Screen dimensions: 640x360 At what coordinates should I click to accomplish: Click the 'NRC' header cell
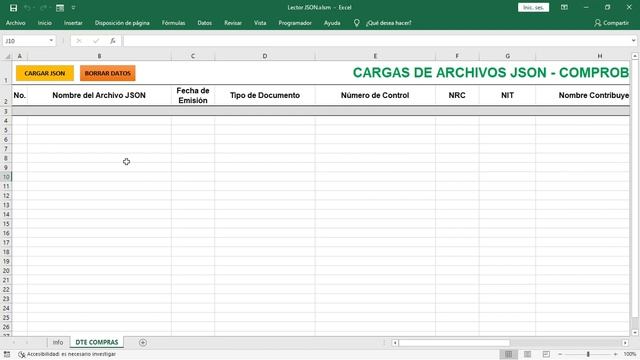tap(457, 95)
